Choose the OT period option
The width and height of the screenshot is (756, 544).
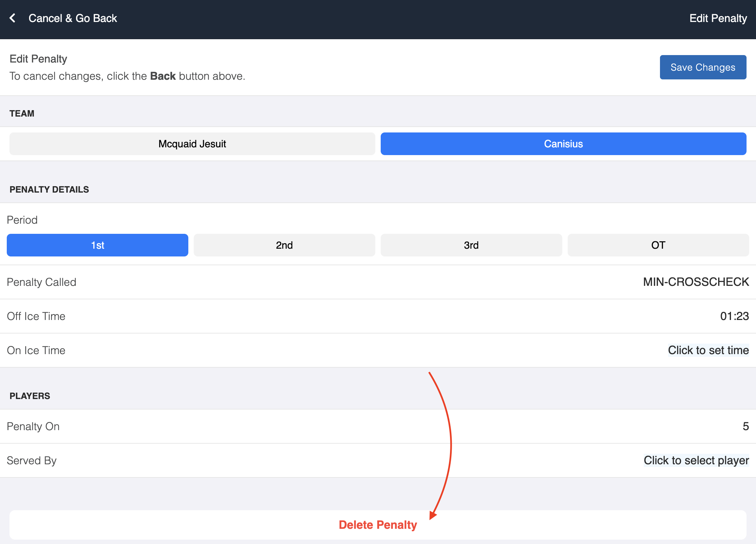click(x=658, y=245)
